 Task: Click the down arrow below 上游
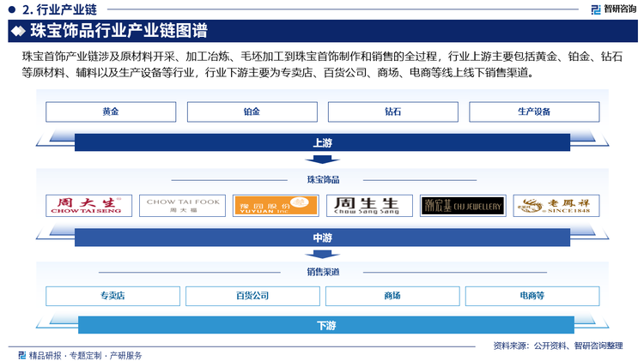pos(322,159)
